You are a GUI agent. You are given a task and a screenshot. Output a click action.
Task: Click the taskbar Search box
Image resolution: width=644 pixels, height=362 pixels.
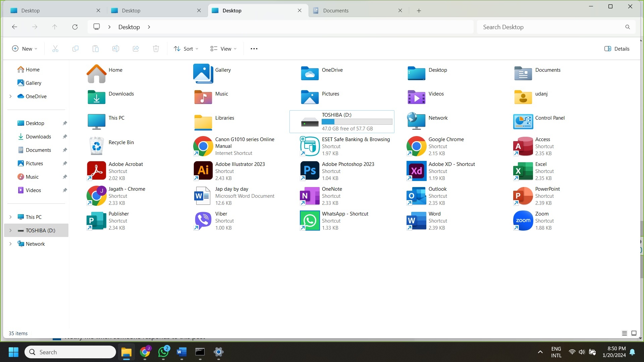pos(70,352)
